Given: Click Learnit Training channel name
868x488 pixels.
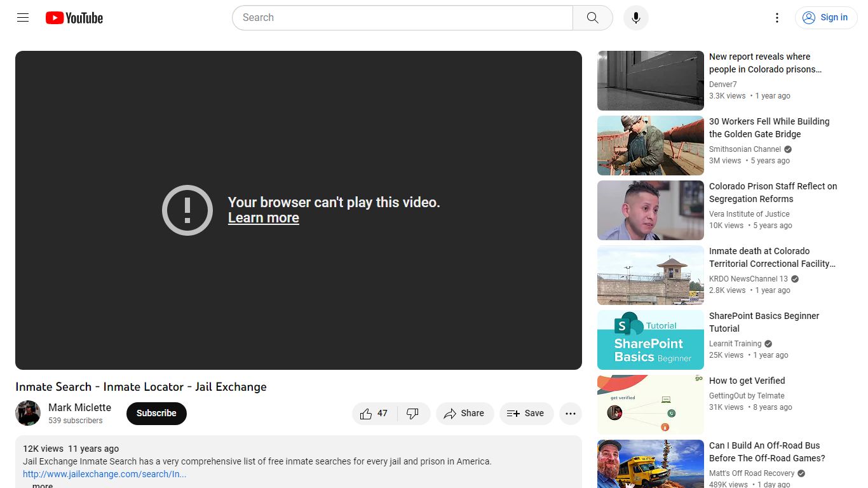Looking at the screenshot, I should 735,344.
